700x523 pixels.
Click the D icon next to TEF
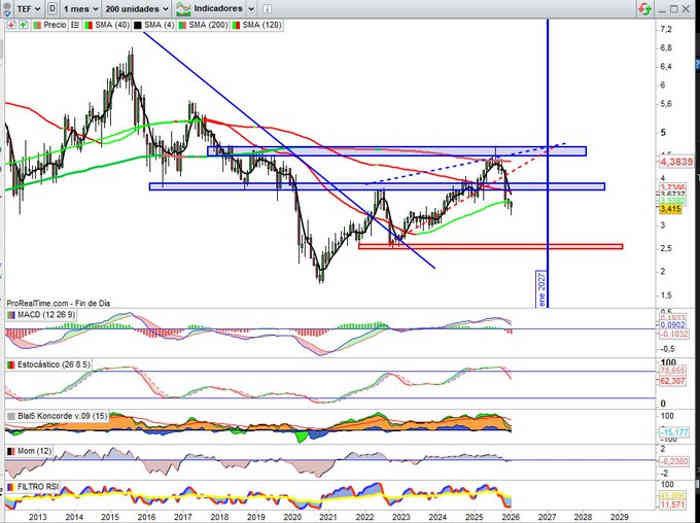click(x=52, y=8)
